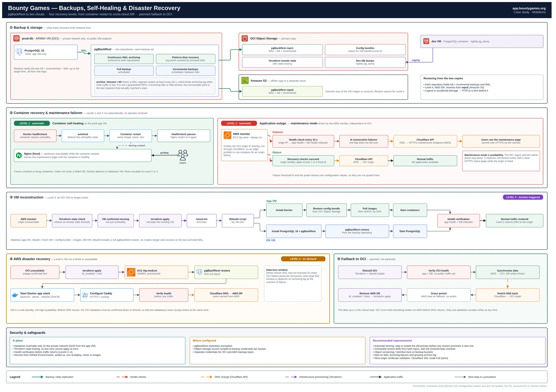
Task: Click the pgBackRest repo1 box
Action: pyautogui.click(x=282, y=50)
